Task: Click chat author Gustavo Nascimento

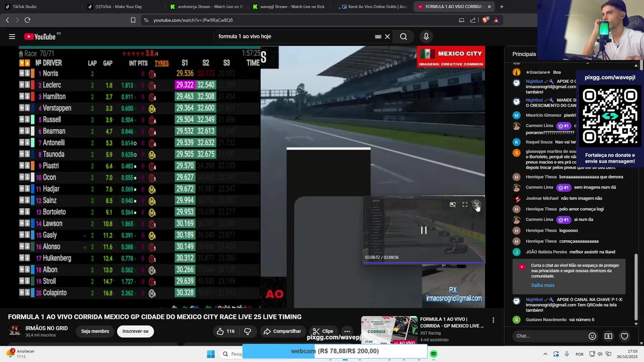Action: [x=546, y=320]
